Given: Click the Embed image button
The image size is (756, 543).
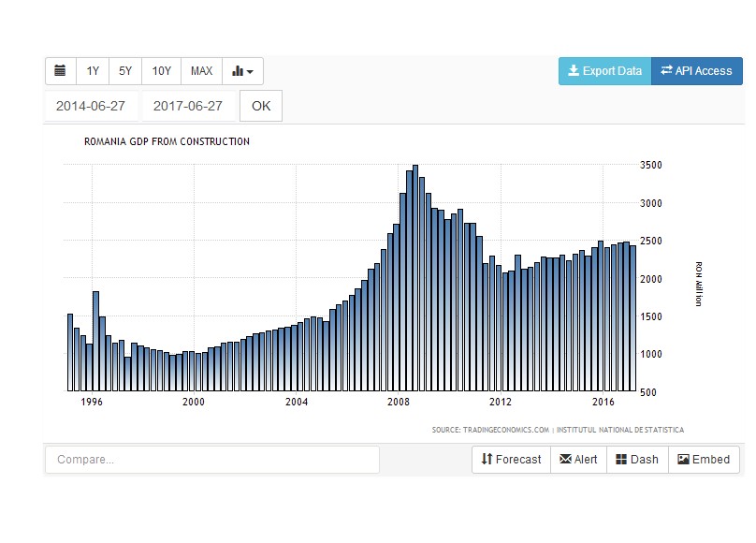Looking at the screenshot, I should (704, 460).
